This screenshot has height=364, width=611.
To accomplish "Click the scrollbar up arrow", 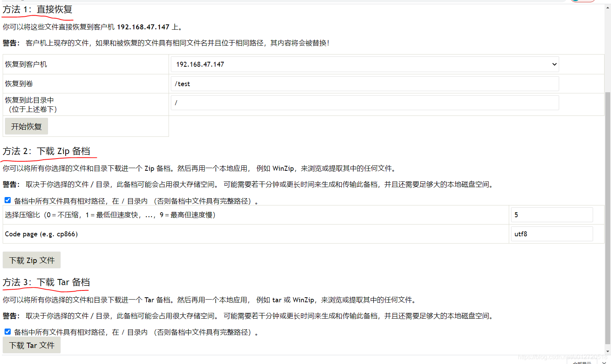I will coord(608,8).
